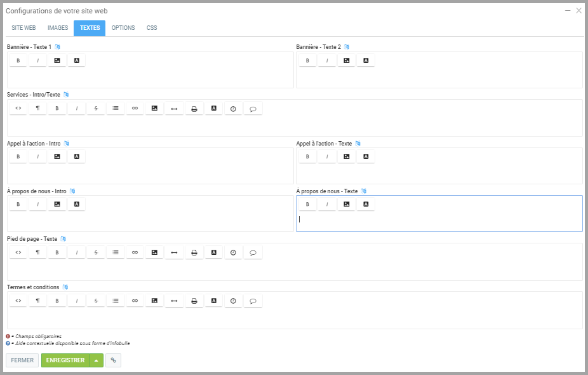Open text color picker in Appel à l'action - Texte

366,157
